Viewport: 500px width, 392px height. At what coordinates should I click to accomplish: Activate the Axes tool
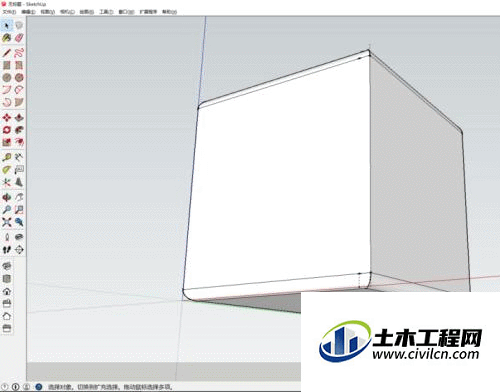tap(7, 182)
